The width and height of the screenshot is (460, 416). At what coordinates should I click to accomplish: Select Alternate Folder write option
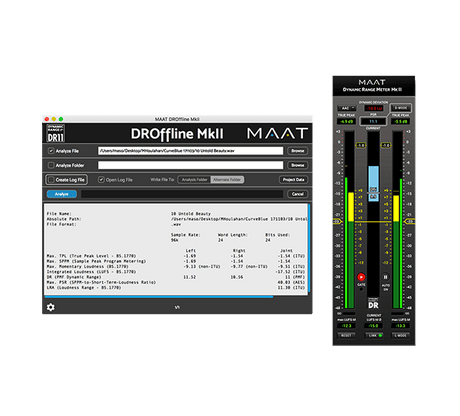tap(227, 180)
